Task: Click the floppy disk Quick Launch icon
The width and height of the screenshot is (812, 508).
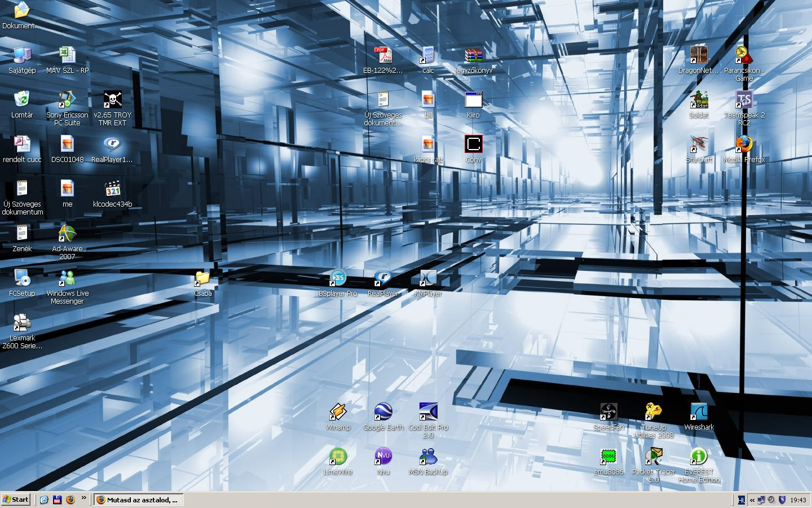Action: (57, 500)
